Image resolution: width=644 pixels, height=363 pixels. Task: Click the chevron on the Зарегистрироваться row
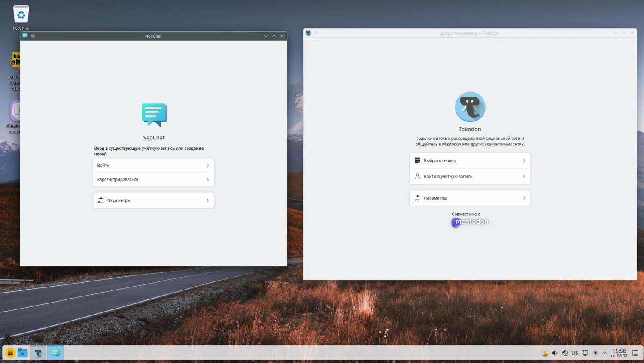208,180
